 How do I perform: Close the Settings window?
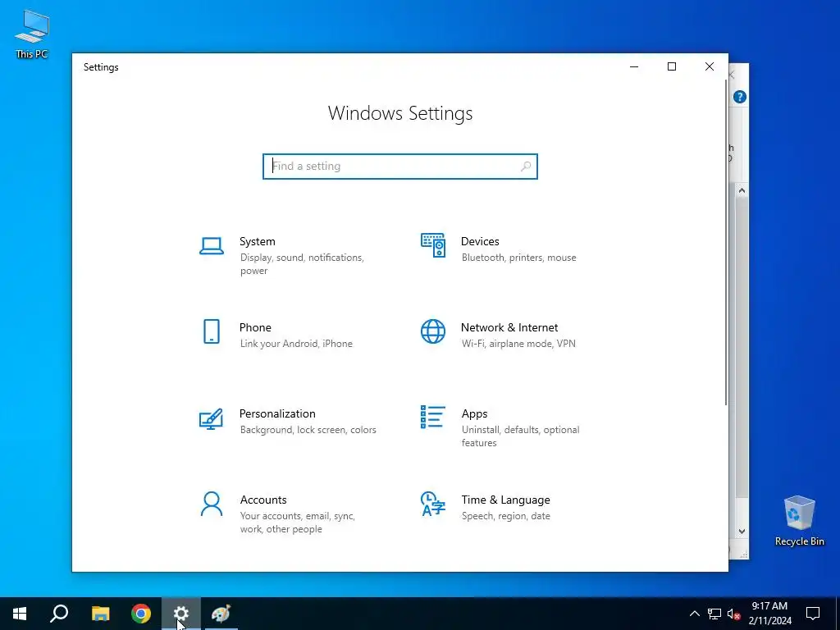pos(710,67)
